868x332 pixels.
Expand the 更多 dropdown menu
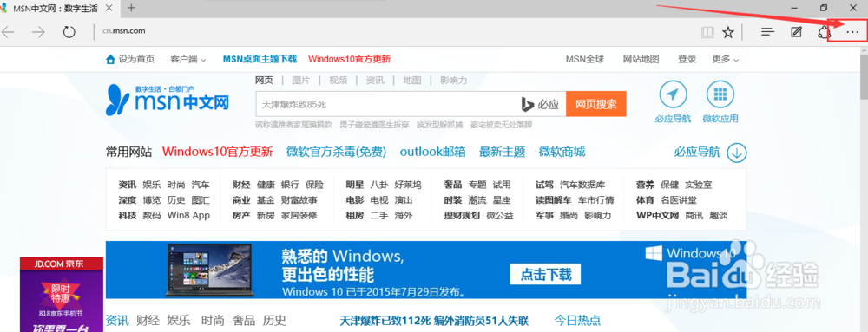click(x=725, y=59)
